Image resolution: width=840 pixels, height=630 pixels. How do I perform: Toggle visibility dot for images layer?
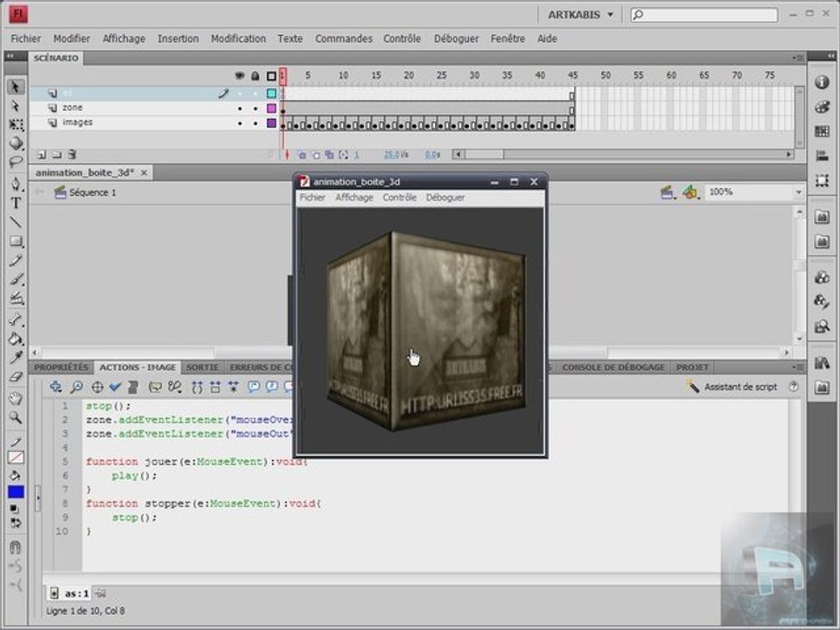tap(240, 123)
